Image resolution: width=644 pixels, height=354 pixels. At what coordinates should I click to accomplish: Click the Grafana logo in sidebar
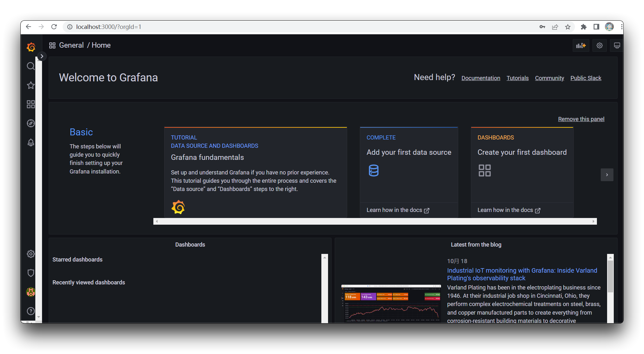pos(31,47)
